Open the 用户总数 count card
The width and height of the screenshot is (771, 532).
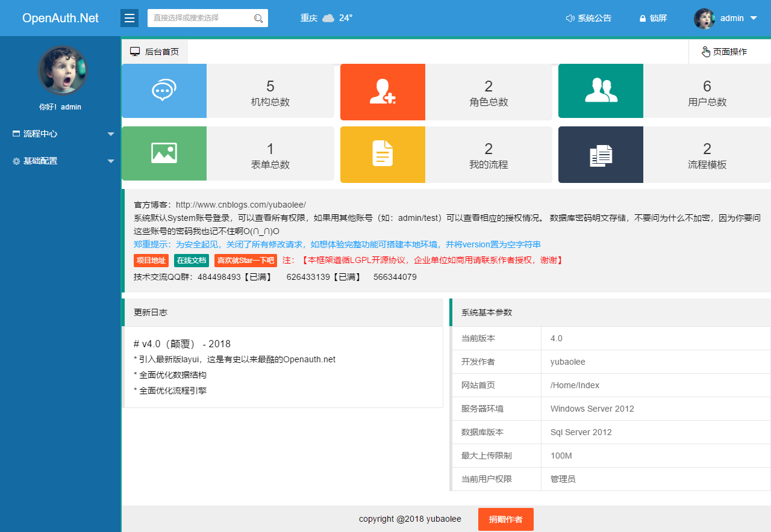coord(664,91)
